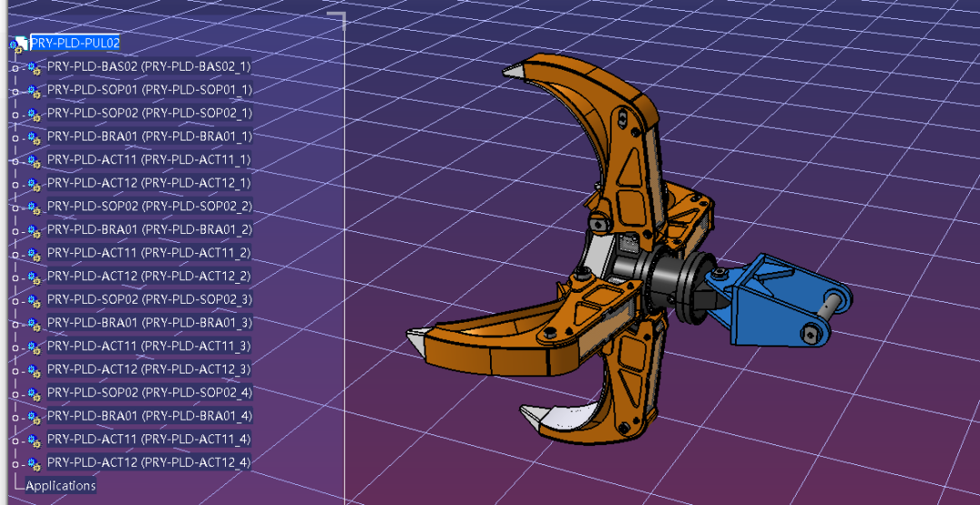This screenshot has height=505, width=980.
Task: Expand the PRY-PLD-ACT12_1 tree node
Action: tap(15, 185)
